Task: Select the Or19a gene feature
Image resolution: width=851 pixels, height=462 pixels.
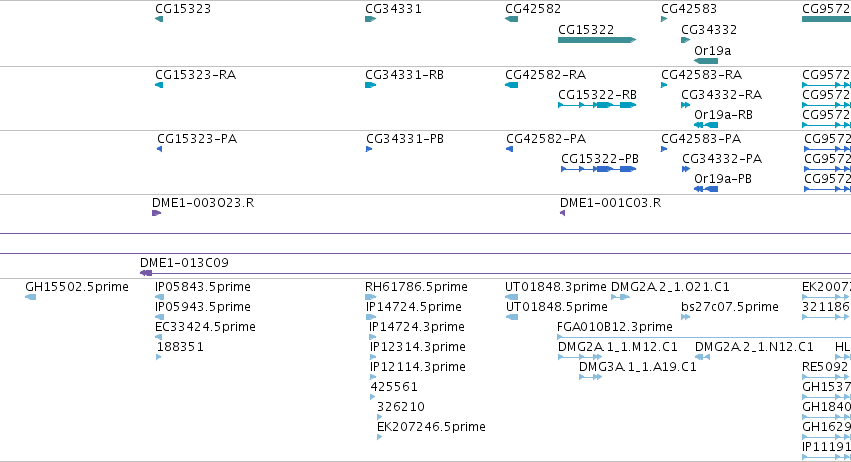Action: [x=706, y=61]
